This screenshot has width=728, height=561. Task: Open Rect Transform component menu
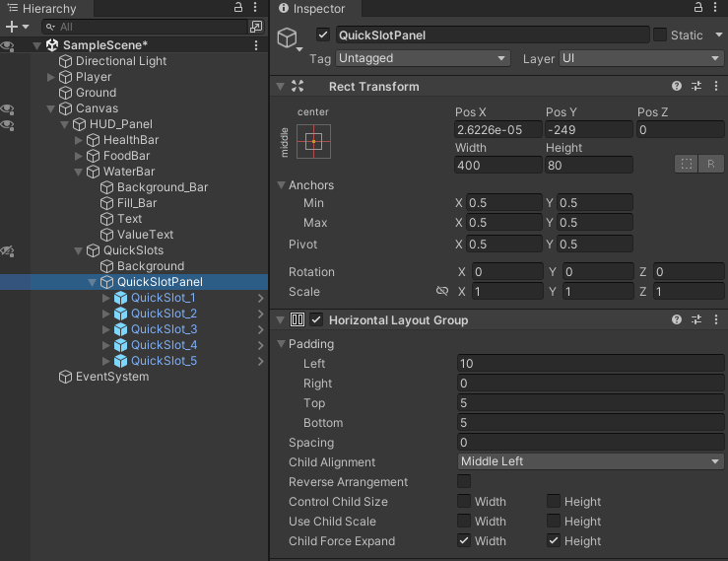(716, 86)
